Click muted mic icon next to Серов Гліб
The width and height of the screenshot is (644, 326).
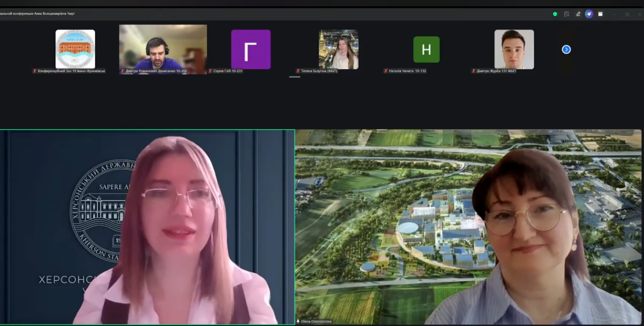point(210,71)
